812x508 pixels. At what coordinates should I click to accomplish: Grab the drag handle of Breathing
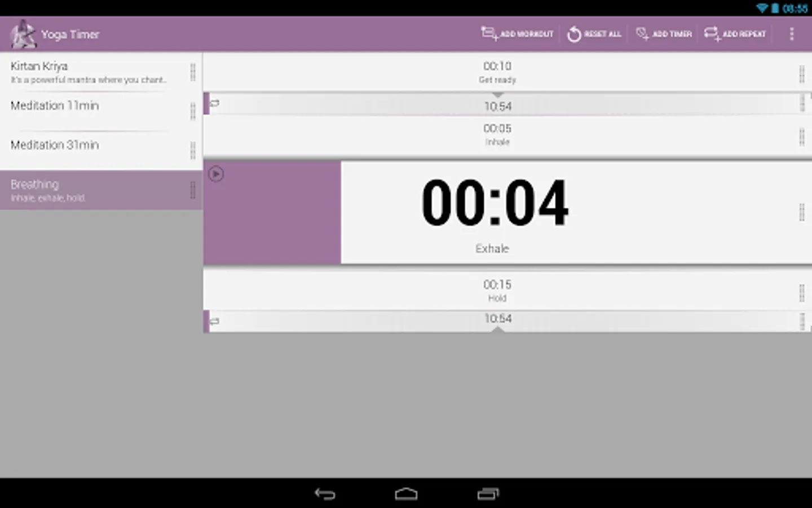(x=193, y=190)
